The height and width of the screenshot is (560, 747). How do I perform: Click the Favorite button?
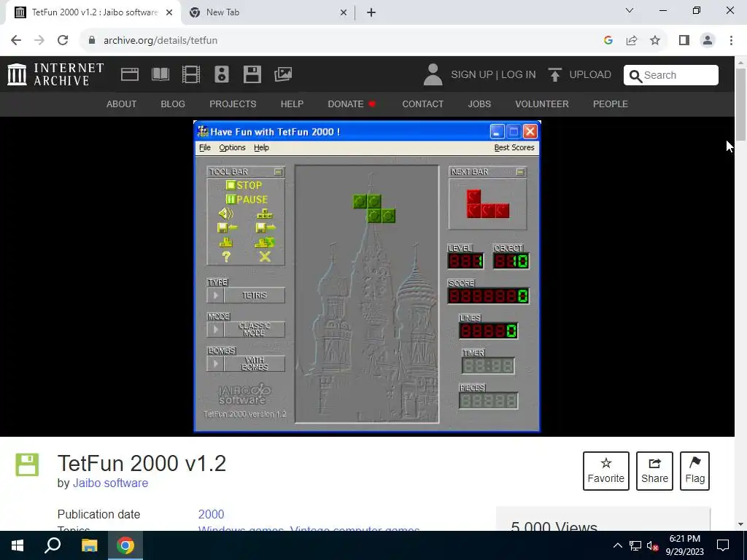tap(606, 471)
